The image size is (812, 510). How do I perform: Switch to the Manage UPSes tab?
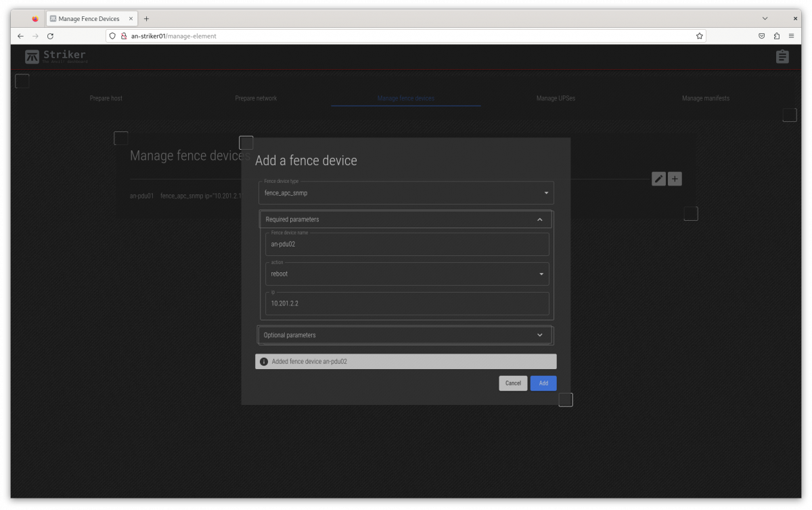(x=556, y=98)
